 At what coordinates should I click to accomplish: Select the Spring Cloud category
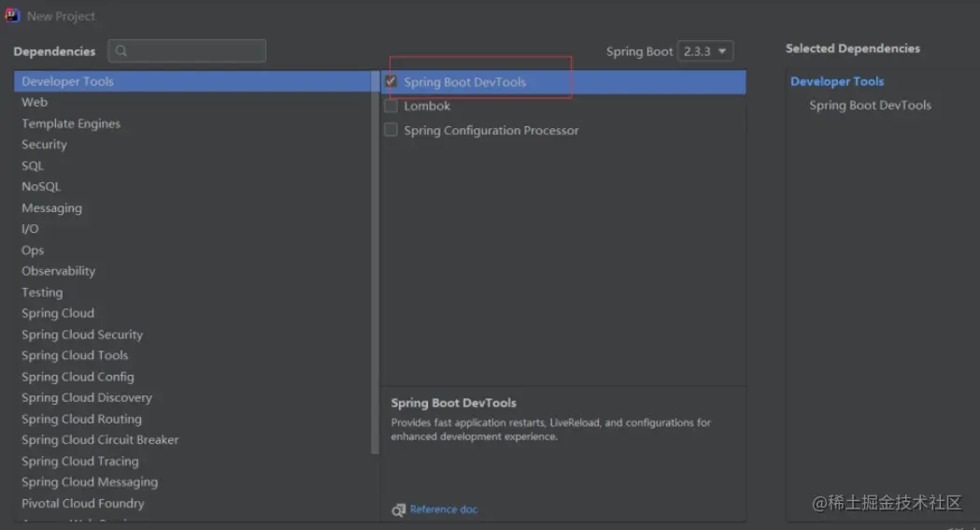click(192, 313)
